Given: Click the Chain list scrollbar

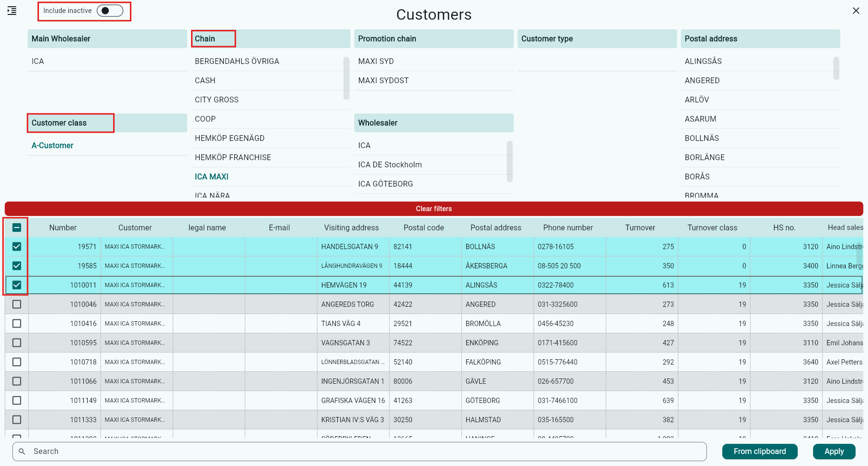Looking at the screenshot, I should [x=346, y=78].
